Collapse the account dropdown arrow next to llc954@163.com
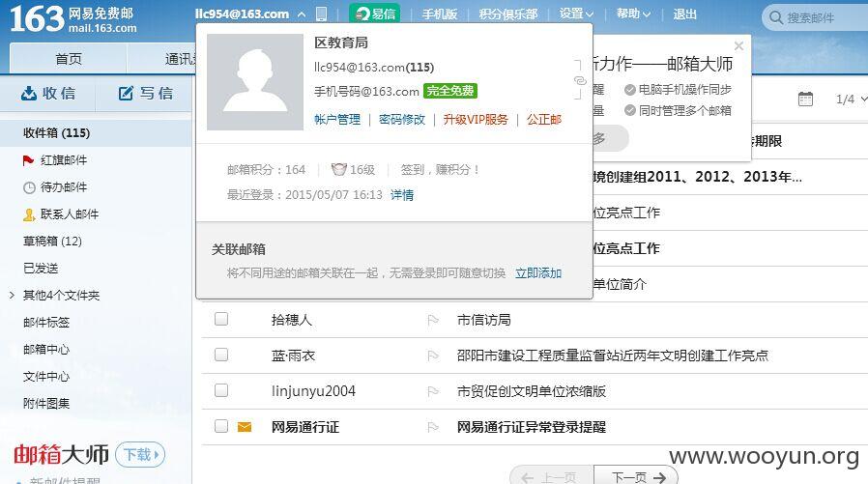Screen dimensions: 868x484 [x=302, y=14]
